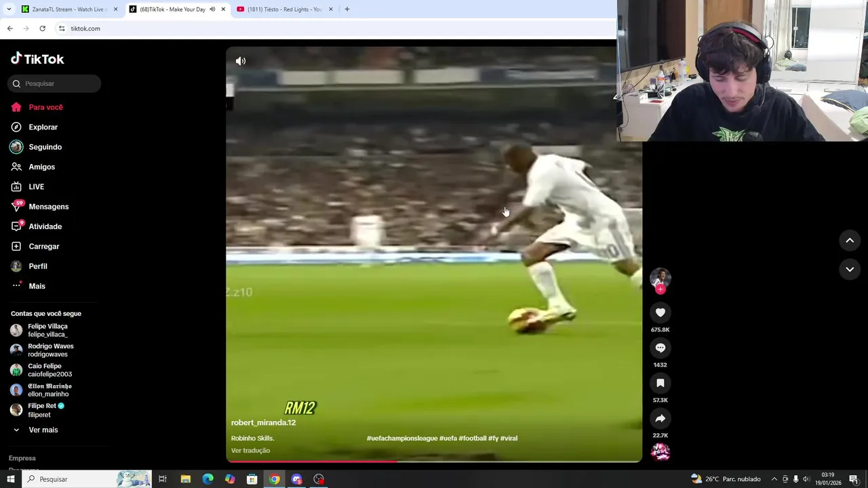Open the volume control in tray
The width and height of the screenshot is (868, 488).
point(806,479)
